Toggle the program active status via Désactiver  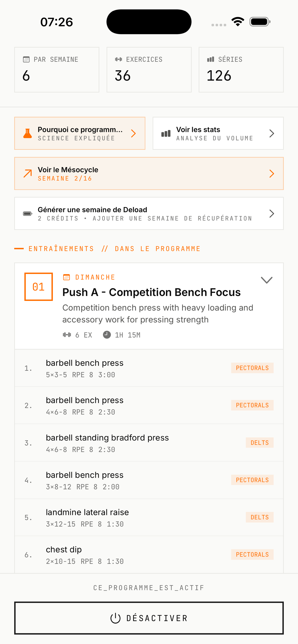[149, 618]
